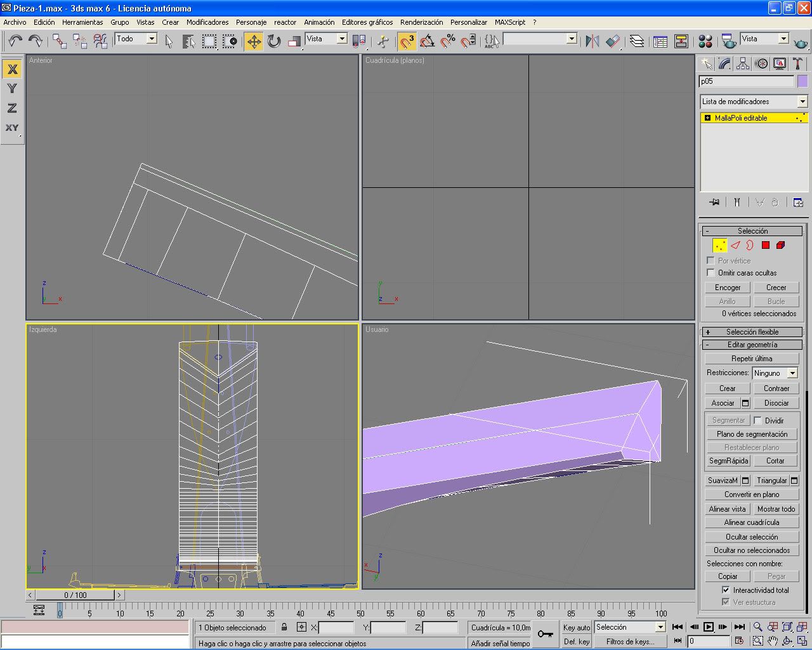This screenshot has width=812, height=650.
Task: Select Border sub-object level icon
Action: pyautogui.click(x=750, y=245)
